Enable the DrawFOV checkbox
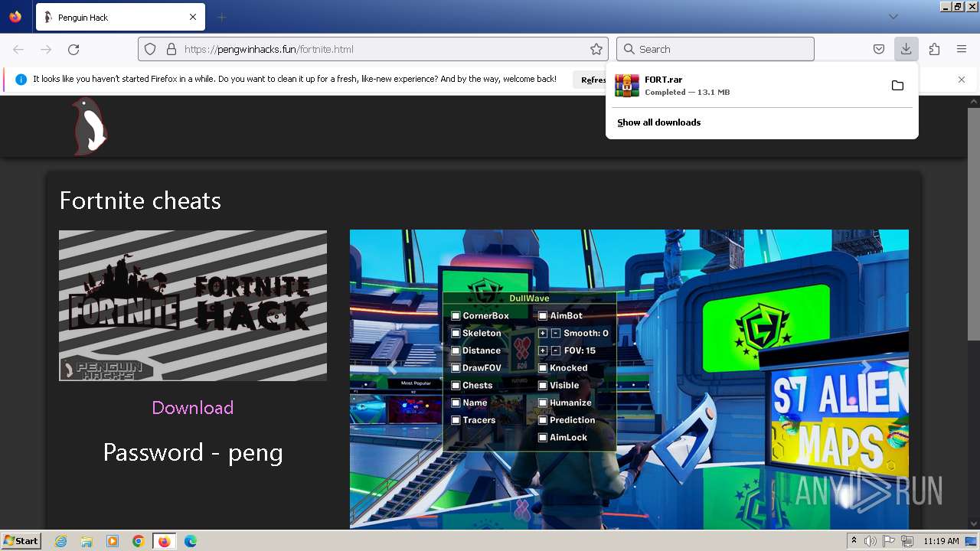980x551 pixels. pyautogui.click(x=456, y=368)
